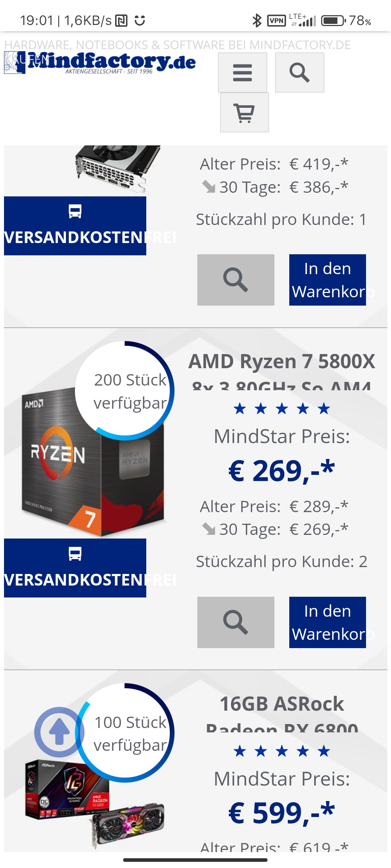This screenshot has width=391, height=868.
Task: Tap the scroll-to-top arrow button
Action: pos(59,732)
